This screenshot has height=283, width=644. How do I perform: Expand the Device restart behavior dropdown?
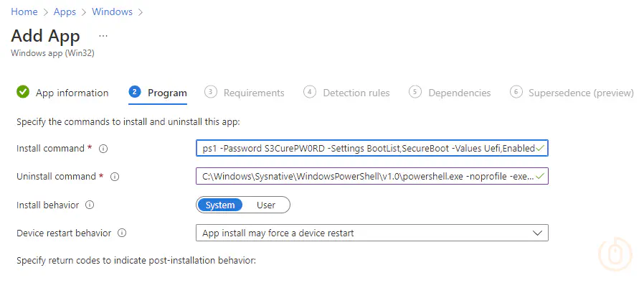pos(372,233)
